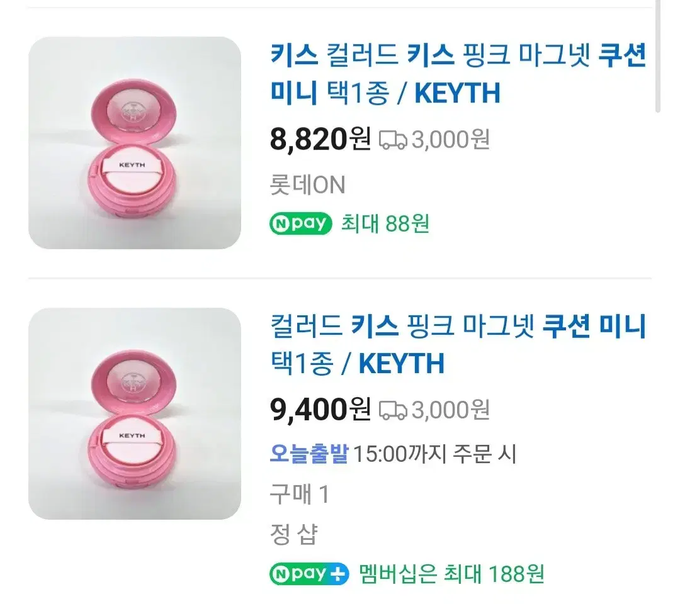Click the Npay badge icon of first listing
Screen dimensions: 680x616
tap(300, 223)
